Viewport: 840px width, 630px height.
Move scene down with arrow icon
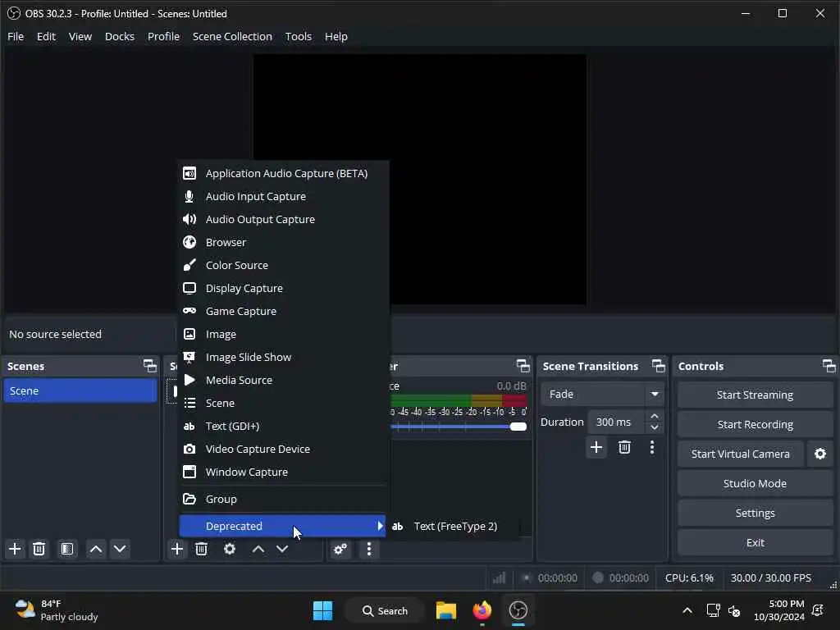pos(120,549)
